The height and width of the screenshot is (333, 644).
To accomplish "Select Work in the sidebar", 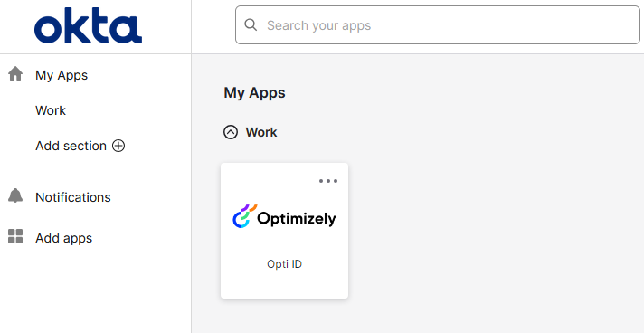I will pos(51,110).
